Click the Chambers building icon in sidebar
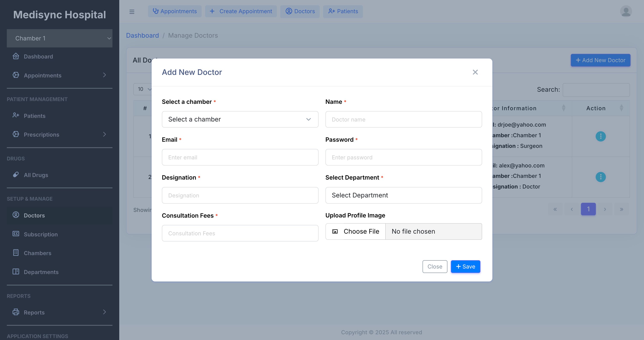Image resolution: width=644 pixels, height=340 pixels. (16, 253)
